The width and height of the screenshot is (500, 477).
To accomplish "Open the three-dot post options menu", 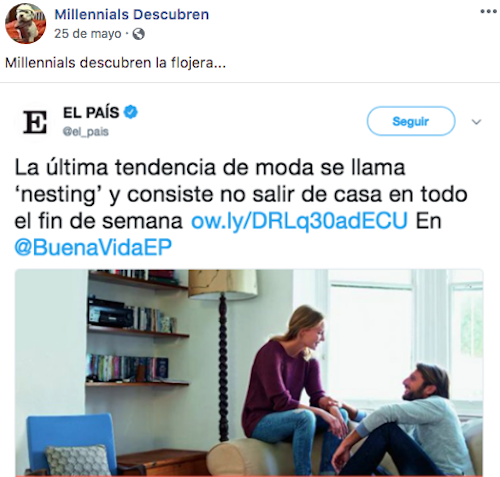I will click(x=488, y=12).
